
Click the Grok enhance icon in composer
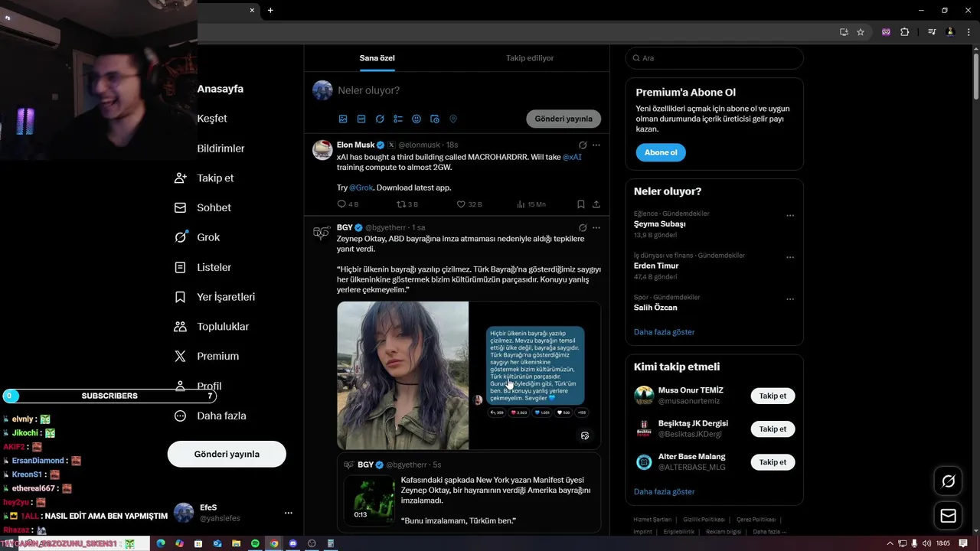380,119
